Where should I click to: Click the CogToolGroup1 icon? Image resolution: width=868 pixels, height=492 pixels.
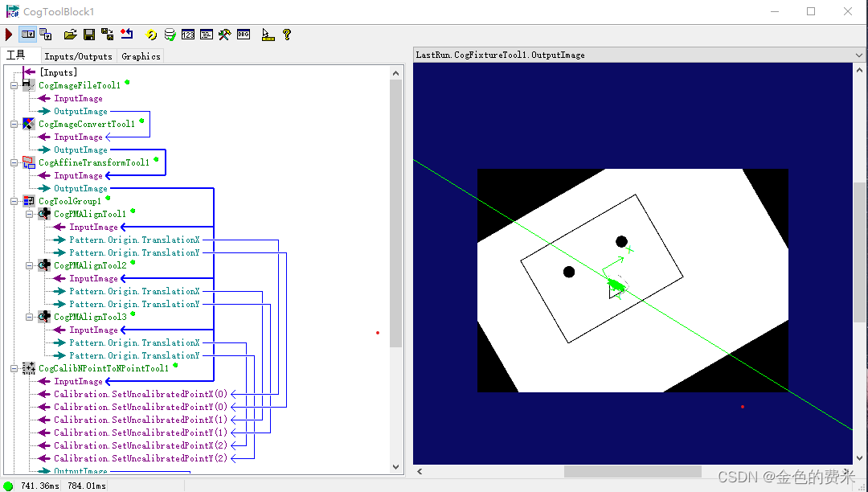[28, 202]
